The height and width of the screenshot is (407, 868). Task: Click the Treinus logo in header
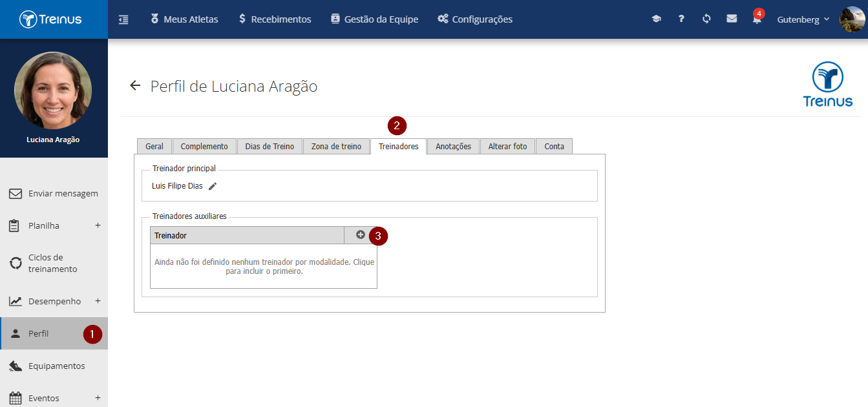(50, 19)
